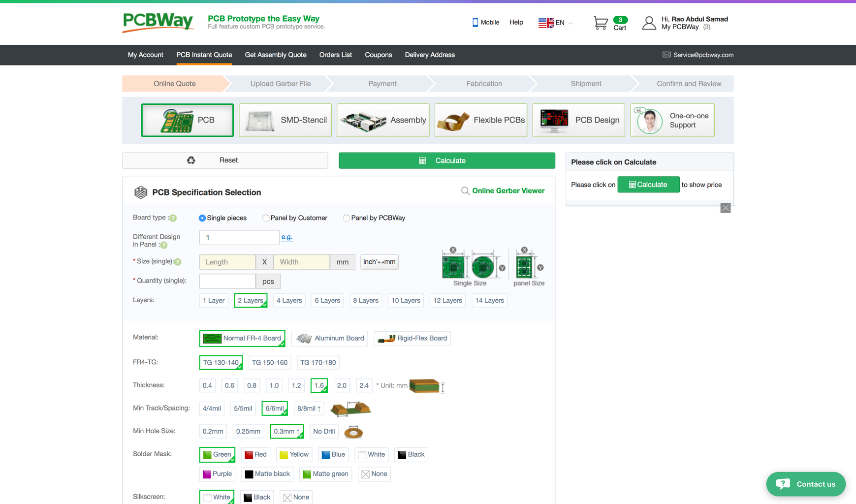The image size is (856, 504).
Task: Go to PCB Instant Quote
Action: pos(204,55)
